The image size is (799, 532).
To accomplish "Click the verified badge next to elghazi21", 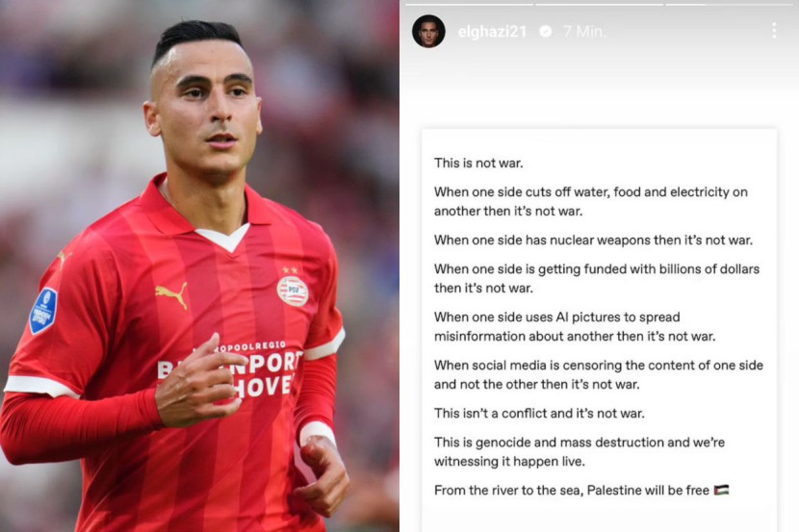I will point(545,32).
